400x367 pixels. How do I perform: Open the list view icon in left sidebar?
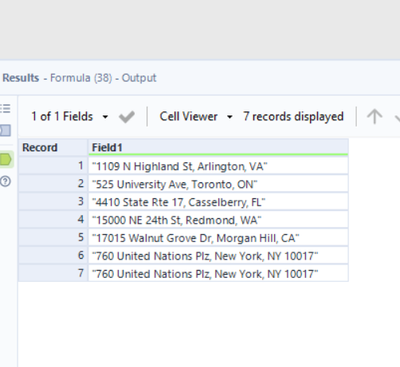tap(5, 108)
